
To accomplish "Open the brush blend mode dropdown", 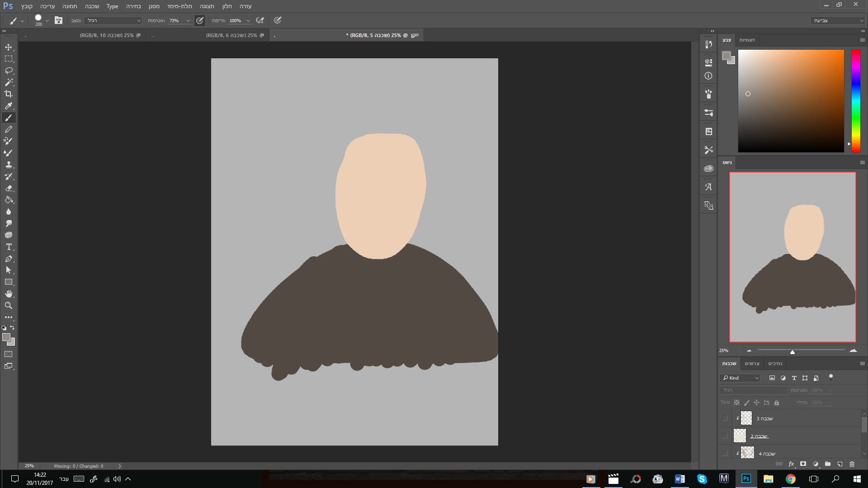I will point(113,21).
